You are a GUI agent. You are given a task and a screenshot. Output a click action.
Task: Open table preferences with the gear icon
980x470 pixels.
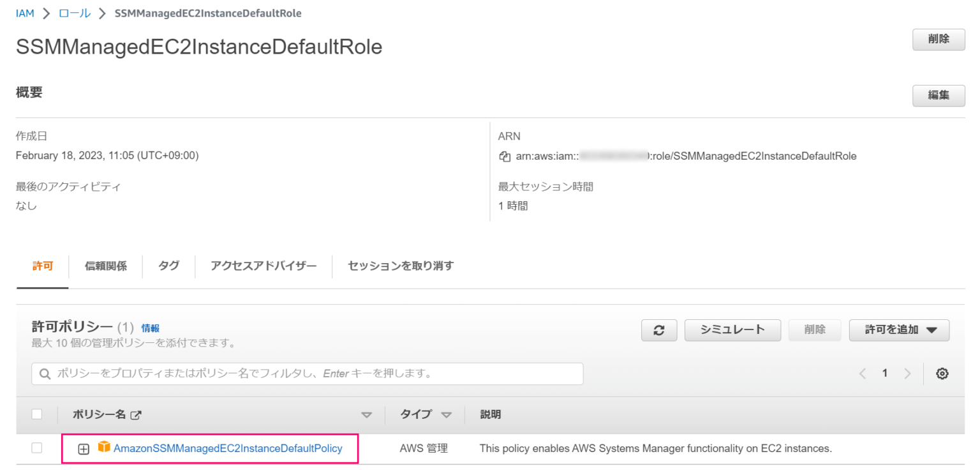coord(942,373)
